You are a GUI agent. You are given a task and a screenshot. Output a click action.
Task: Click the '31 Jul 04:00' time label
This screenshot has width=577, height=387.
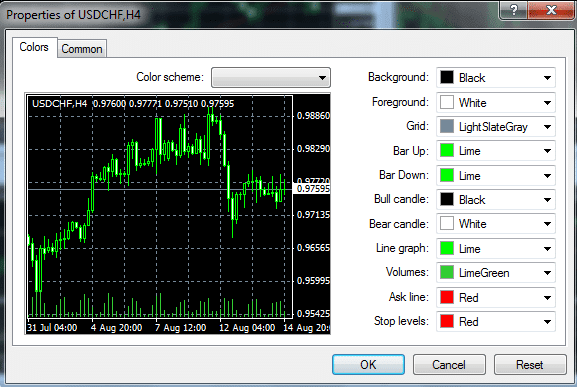[52, 327]
